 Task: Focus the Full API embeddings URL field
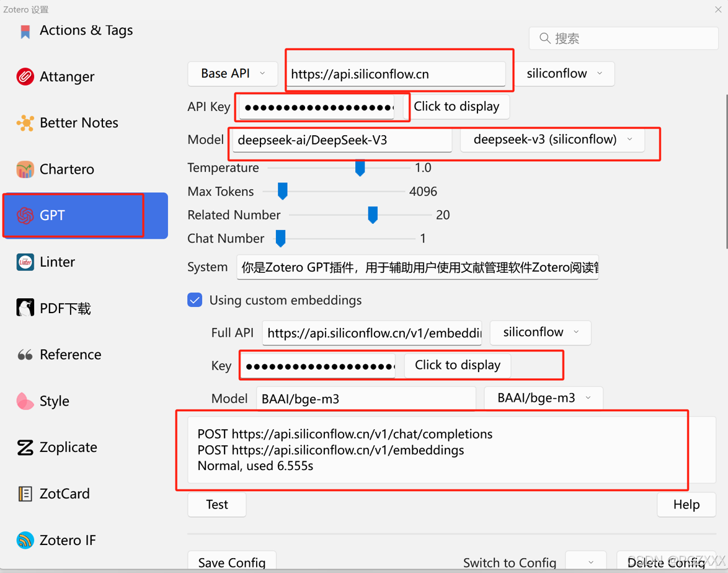[372, 334]
